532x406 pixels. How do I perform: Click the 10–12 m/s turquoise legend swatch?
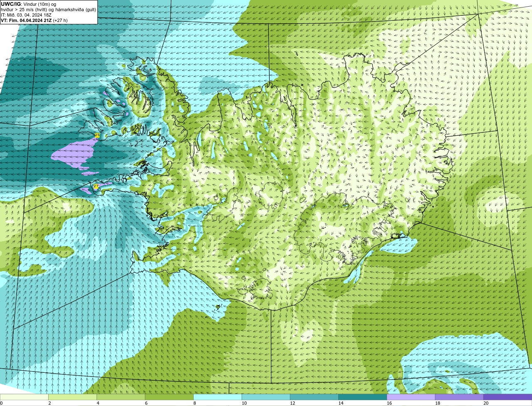point(266,397)
